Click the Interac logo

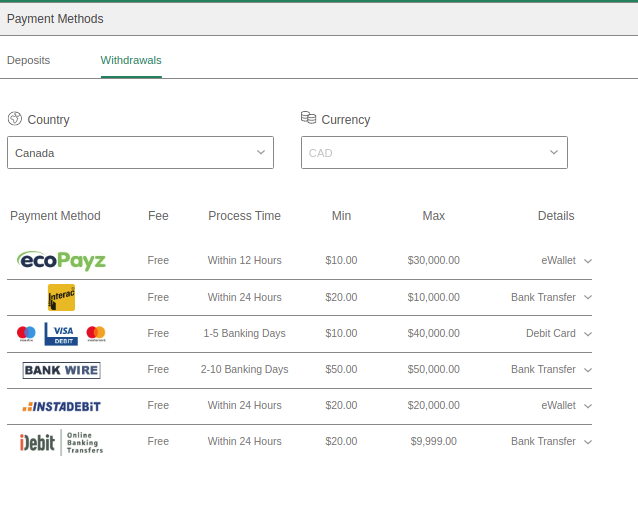[x=61, y=297]
